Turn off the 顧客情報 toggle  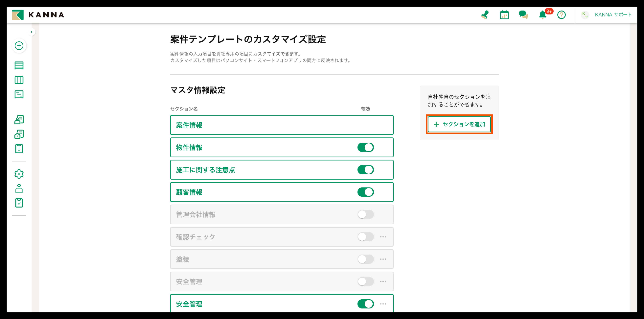[x=365, y=192]
